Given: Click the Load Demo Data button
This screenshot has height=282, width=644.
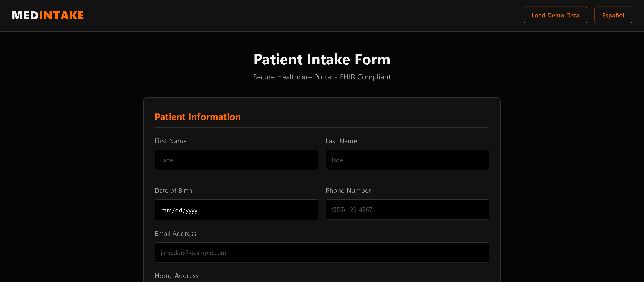Looking at the screenshot, I should pos(555,15).
